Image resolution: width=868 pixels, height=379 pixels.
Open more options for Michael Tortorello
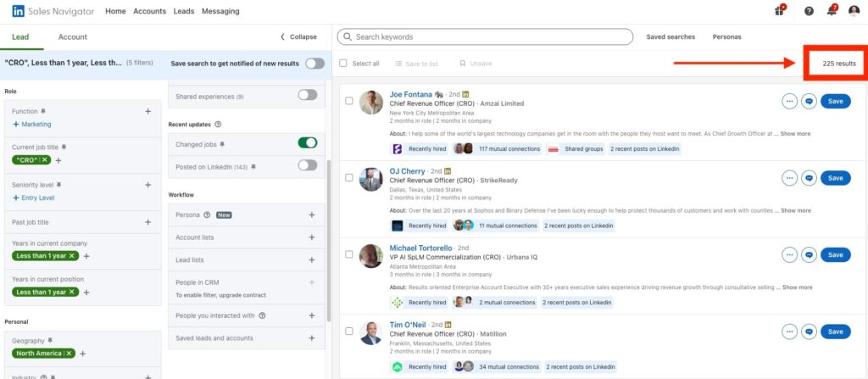[789, 255]
